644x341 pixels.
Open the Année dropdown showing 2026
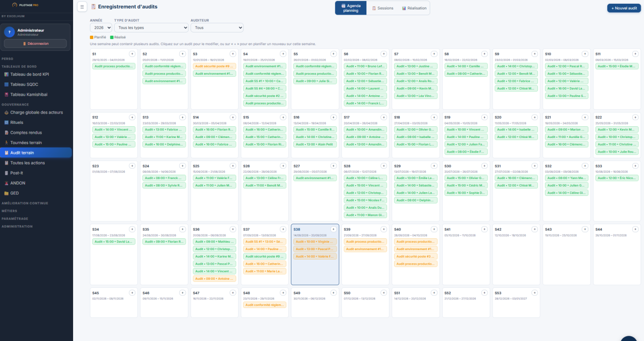(100, 28)
